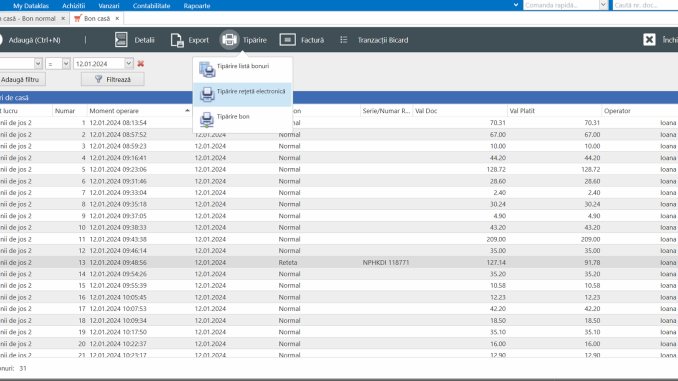Click the Filtrează button

pos(112,80)
